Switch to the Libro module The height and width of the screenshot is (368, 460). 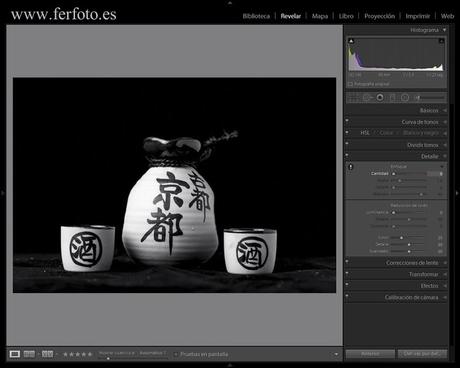(346, 16)
